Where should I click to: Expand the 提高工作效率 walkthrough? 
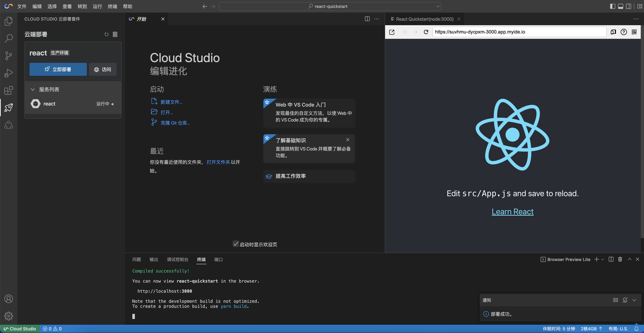309,176
